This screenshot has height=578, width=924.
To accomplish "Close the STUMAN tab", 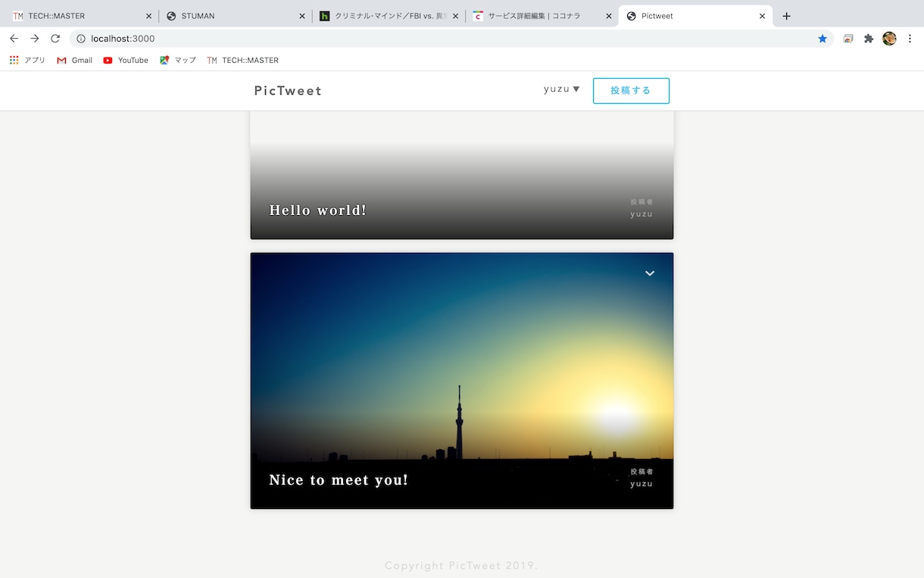I will [x=302, y=16].
